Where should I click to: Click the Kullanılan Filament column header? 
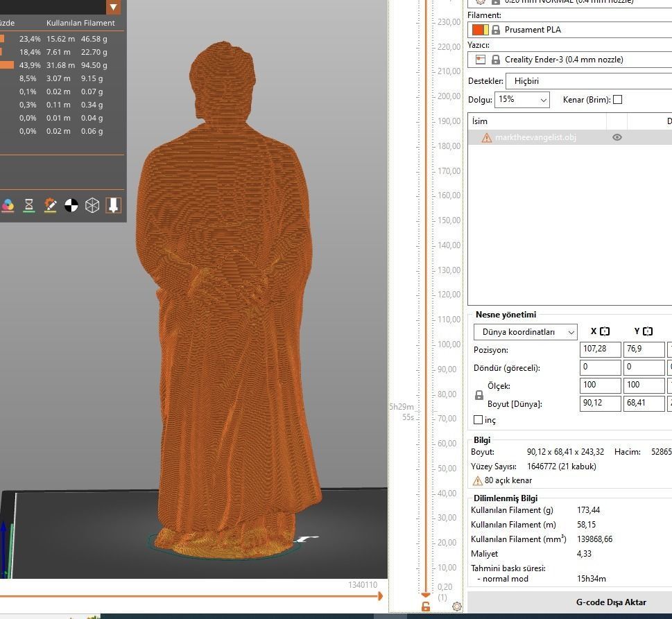click(80, 23)
